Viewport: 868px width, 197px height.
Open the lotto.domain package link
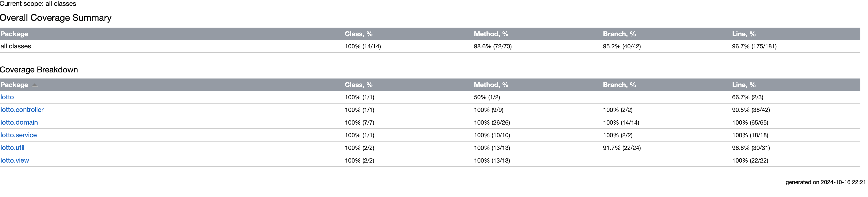[19, 122]
